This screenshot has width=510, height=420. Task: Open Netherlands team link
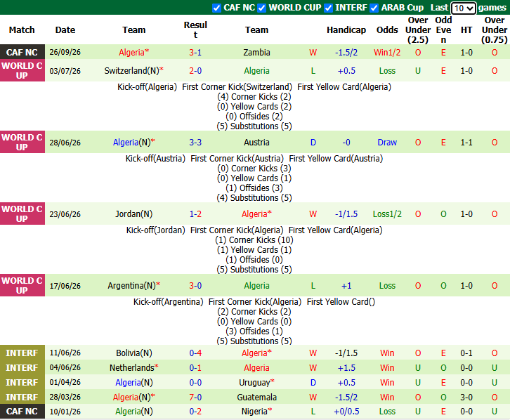click(x=133, y=367)
